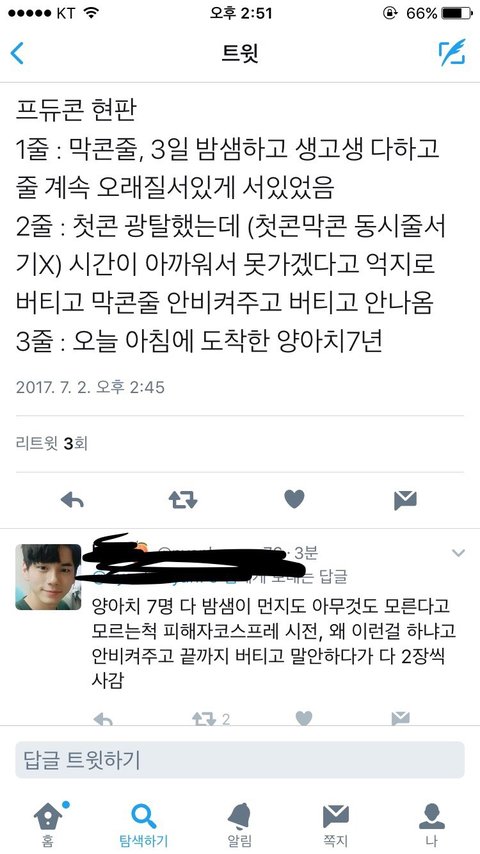This screenshot has width=480, height=854.
Task: Reply to the comment tweet
Action: click(102, 719)
